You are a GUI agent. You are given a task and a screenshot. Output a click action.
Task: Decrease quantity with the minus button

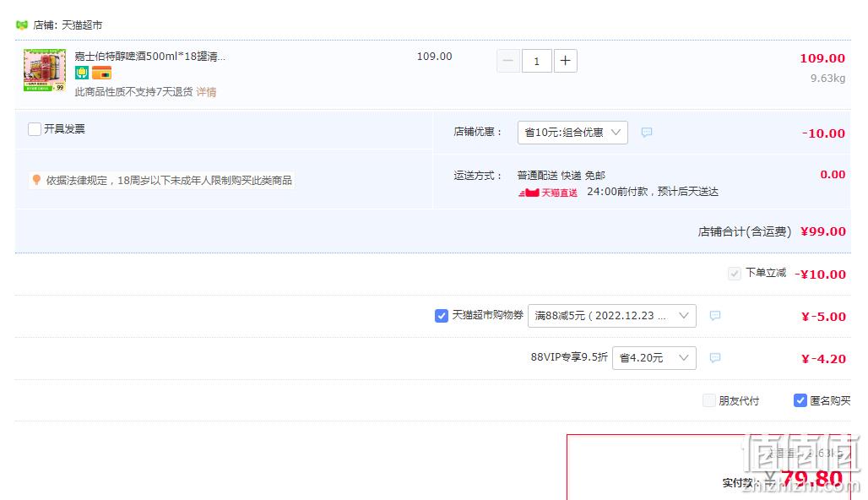coord(508,60)
